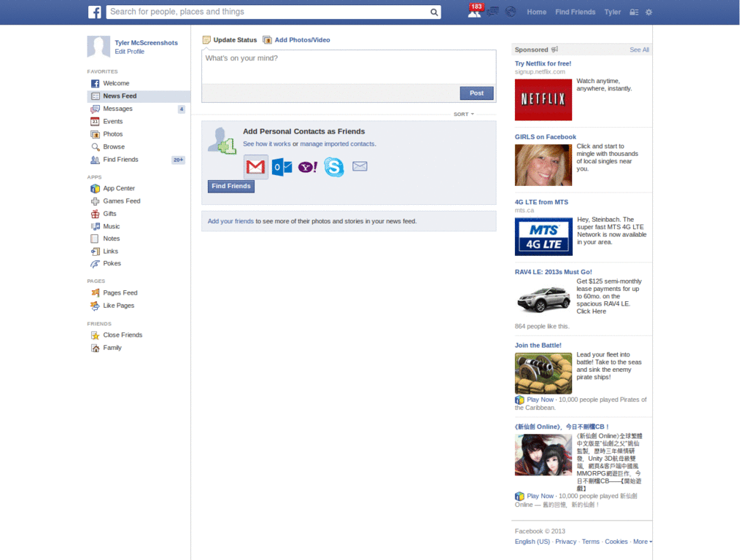Screen dimensions: 747x560
Task: Open privacy shortcuts lock icon
Action: [x=634, y=12]
